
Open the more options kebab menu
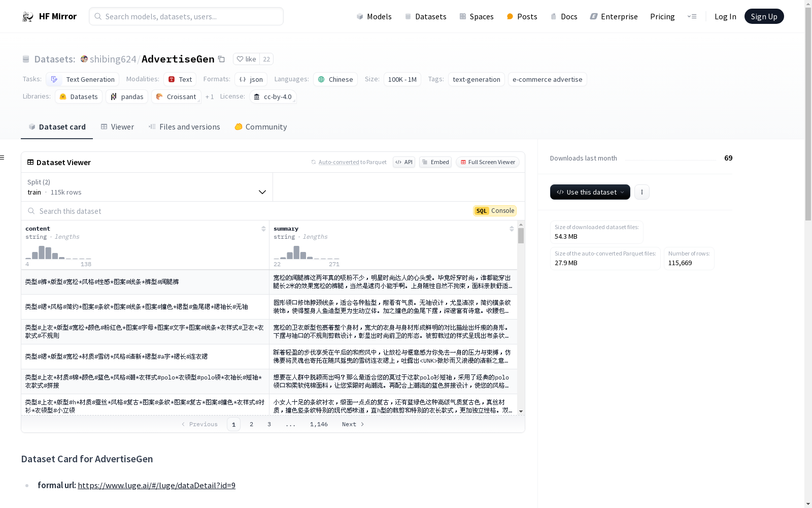point(641,192)
